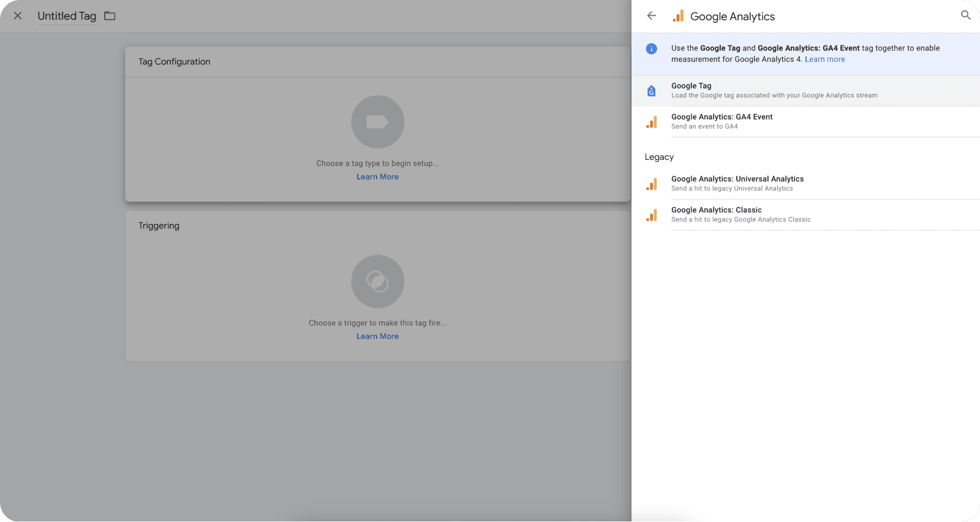Close the Untitled Tag editor
This screenshot has height=522, width=980.
click(x=18, y=16)
